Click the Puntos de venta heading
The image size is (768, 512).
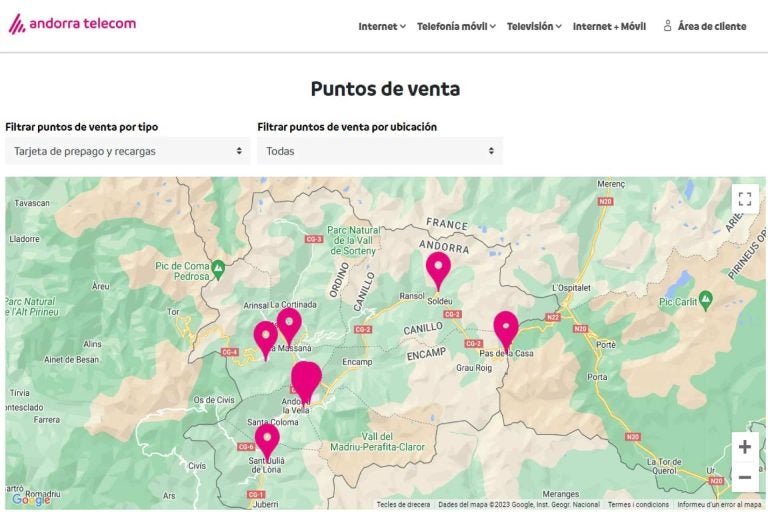(385, 89)
